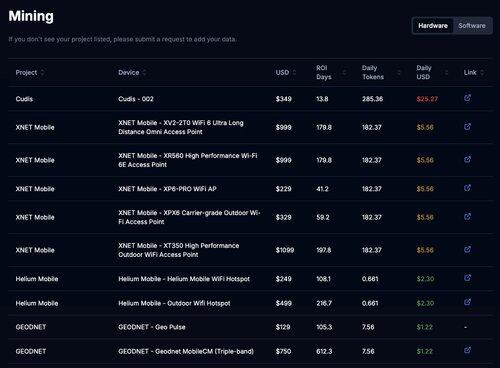Image resolution: width=500 pixels, height=368 pixels.
Task: Open link icon for XNET XR560 Access Point row
Action: click(x=467, y=159)
